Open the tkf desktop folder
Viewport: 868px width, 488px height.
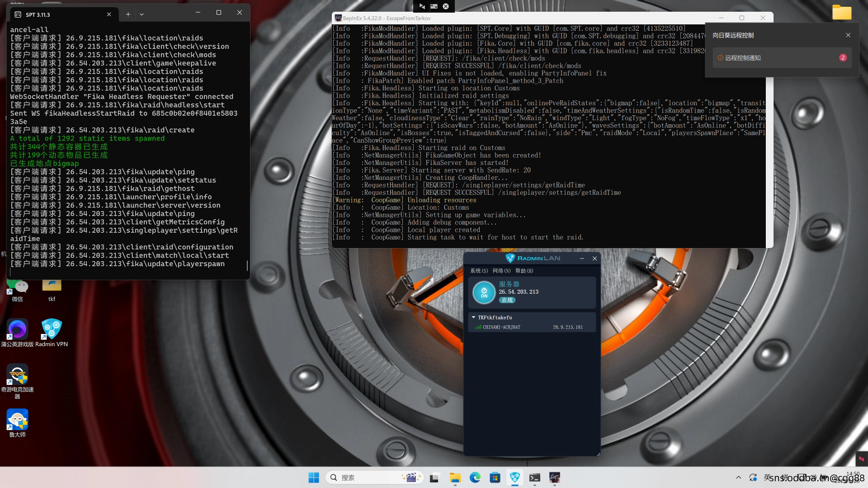52,290
